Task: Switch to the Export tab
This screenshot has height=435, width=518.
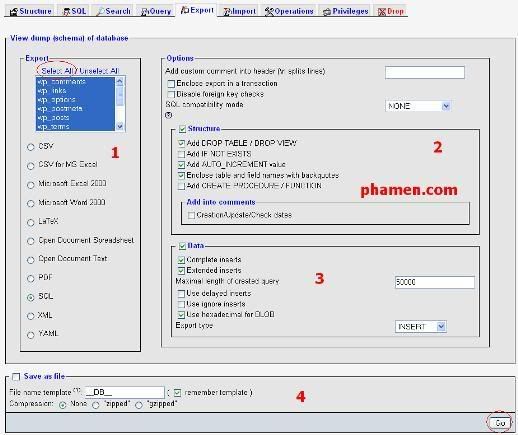Action: (x=197, y=10)
